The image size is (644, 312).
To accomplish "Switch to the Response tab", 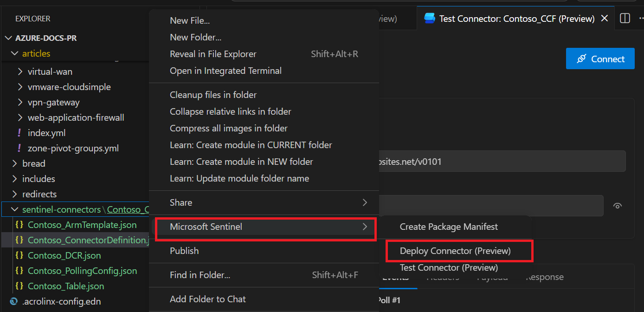I will click(545, 277).
